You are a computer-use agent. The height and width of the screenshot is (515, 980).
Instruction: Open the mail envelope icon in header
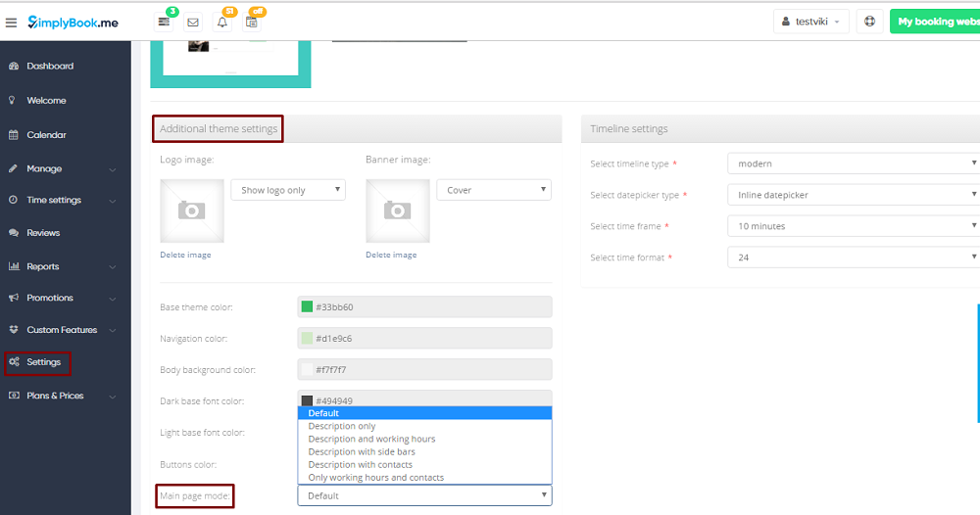(193, 23)
